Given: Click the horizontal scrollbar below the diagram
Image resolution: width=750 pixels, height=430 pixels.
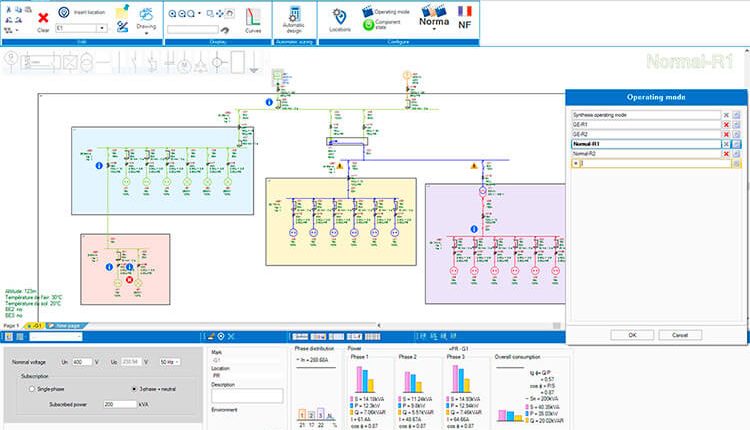Looking at the screenshot, I should click(469, 326).
